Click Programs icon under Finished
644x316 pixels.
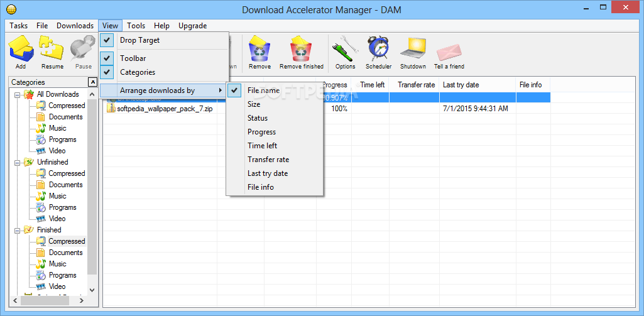pyautogui.click(x=41, y=275)
